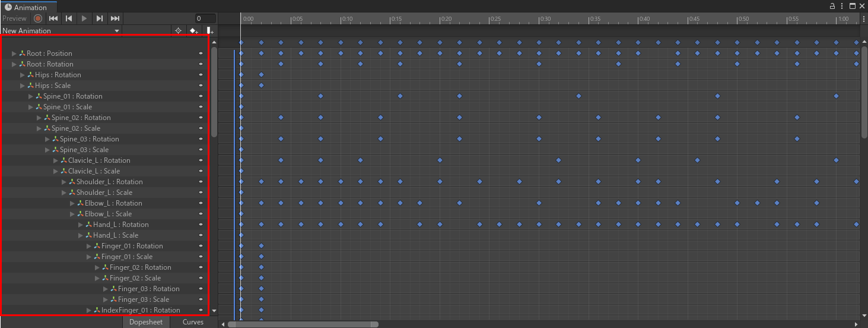Click the dopesheet vertical scrollbar on the right
This screenshot has height=328, width=868.
tap(864, 92)
